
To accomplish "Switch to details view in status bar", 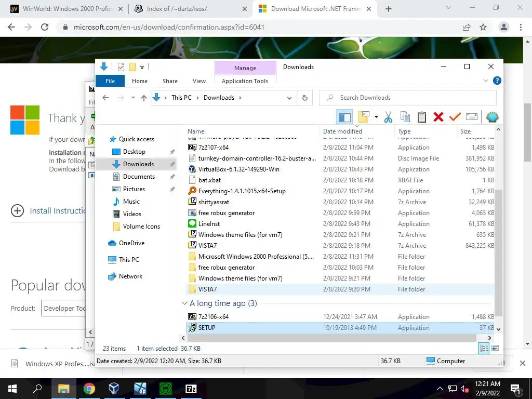I will point(484,348).
